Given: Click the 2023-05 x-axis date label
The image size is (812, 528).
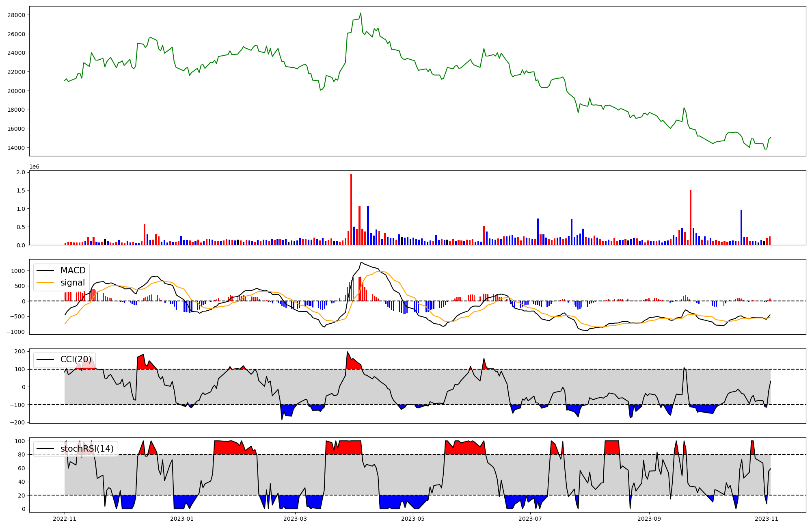Looking at the screenshot, I should pyautogui.click(x=413, y=519).
